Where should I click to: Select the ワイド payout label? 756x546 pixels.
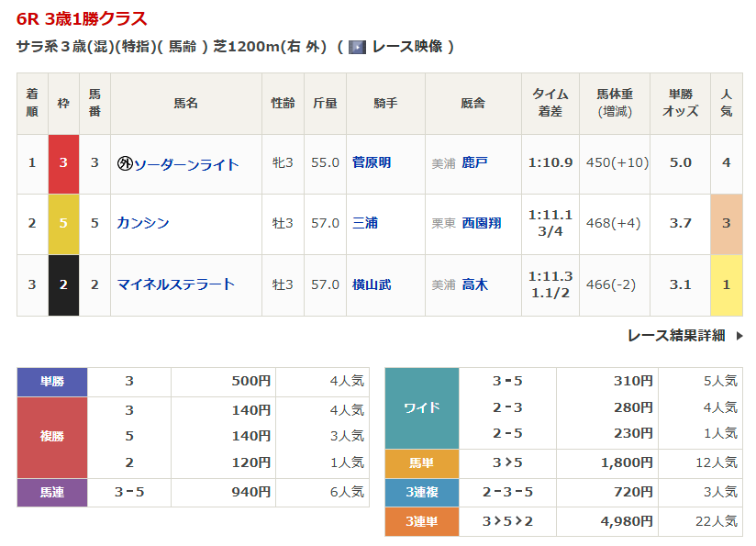point(421,407)
